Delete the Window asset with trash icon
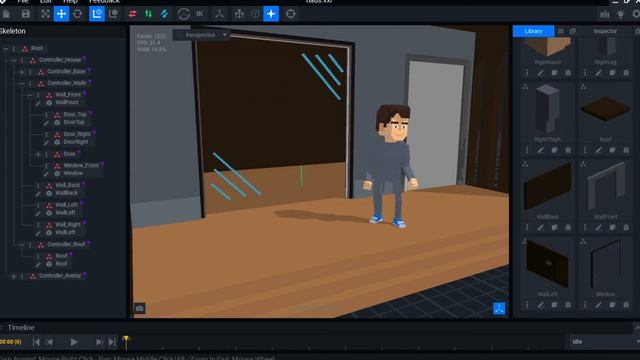 pos(626,305)
